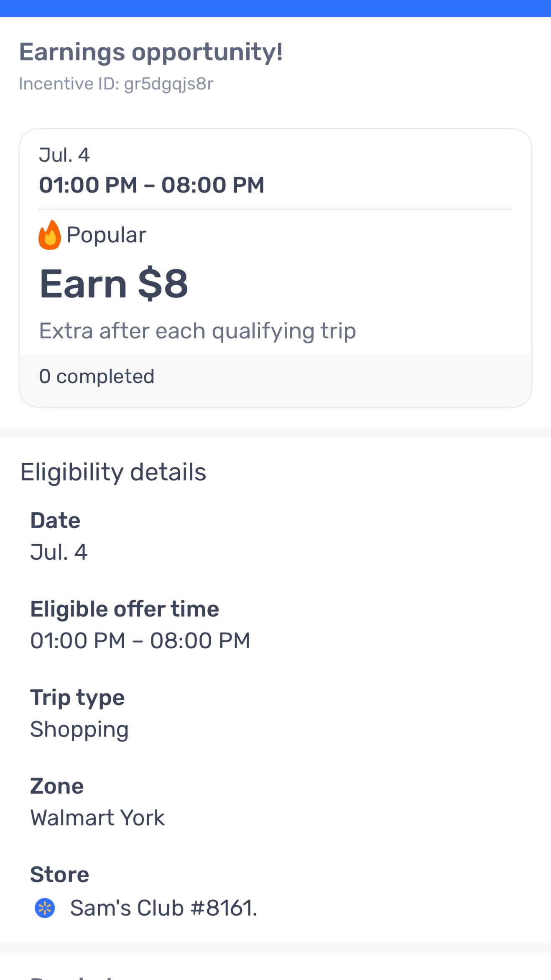The height and width of the screenshot is (980, 551).
Task: Tap the Walmart spark store icon
Action: coord(45,908)
